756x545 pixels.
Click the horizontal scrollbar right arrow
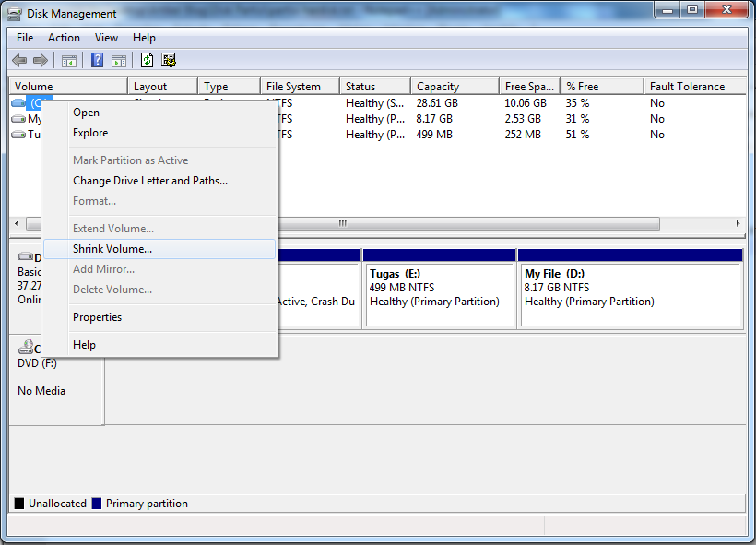pos(737,223)
